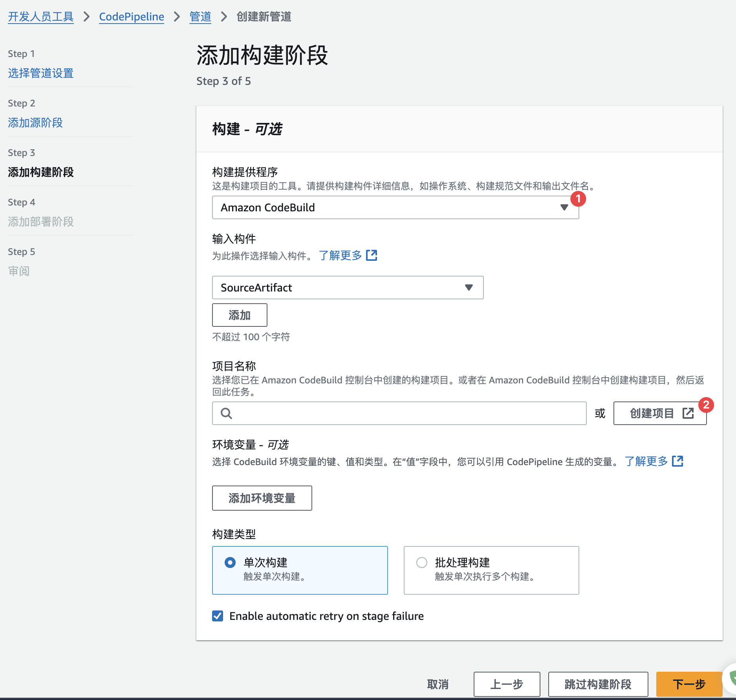Click the 创建项目 button
The height and width of the screenshot is (700, 736).
[x=660, y=413]
